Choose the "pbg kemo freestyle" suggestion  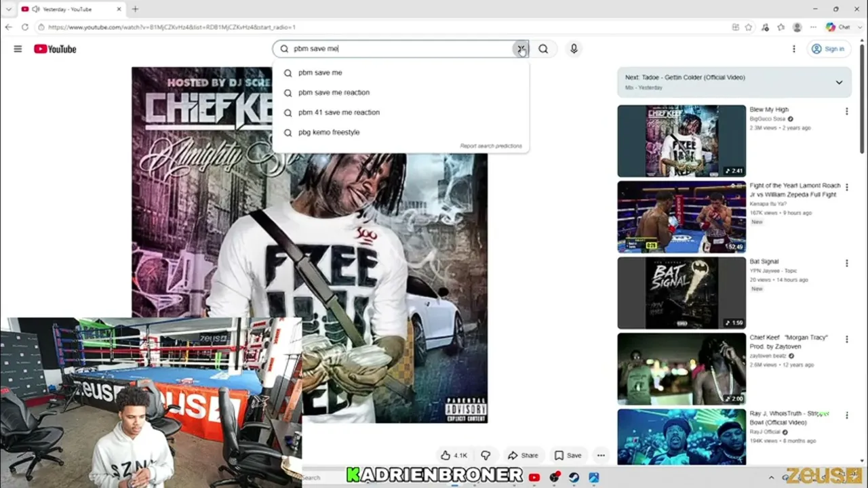(401, 132)
